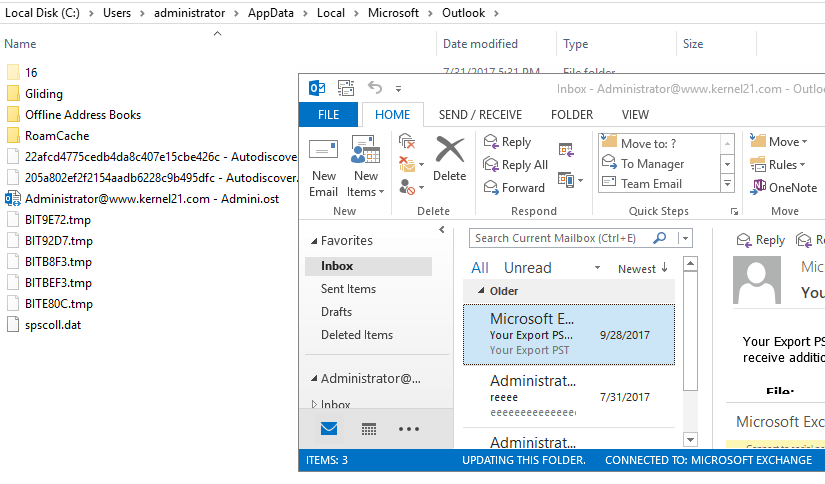Click the Forward ribbon button
The width and height of the screenshot is (825, 484).
click(x=514, y=187)
